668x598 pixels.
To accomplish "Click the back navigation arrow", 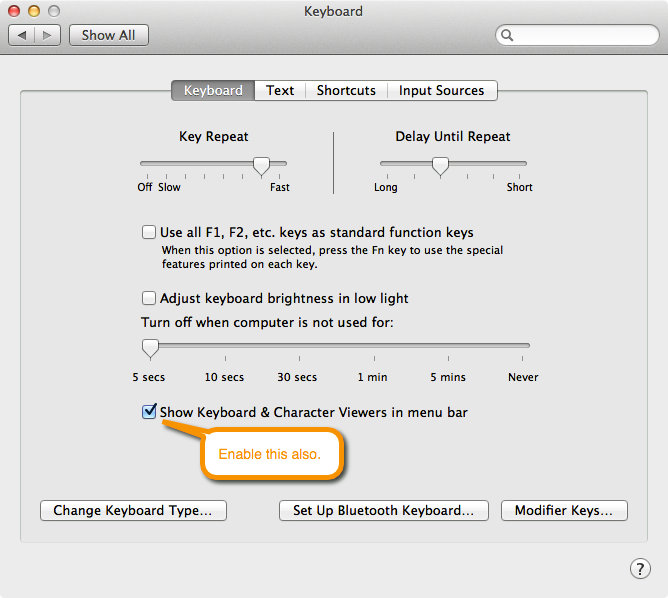I will point(22,35).
